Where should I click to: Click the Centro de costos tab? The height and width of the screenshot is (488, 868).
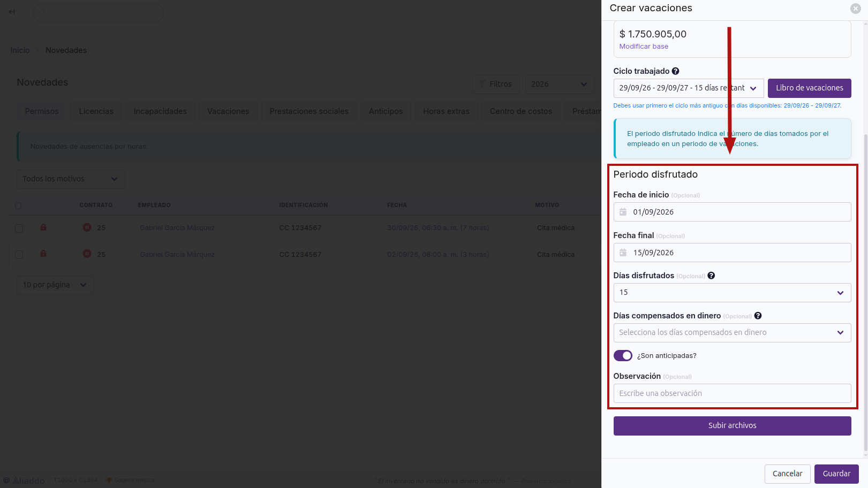coord(521,111)
